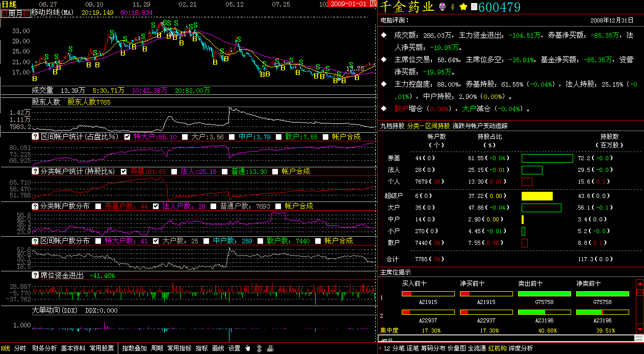
Task: Click the 涨跌与帐户变动追踪 link
Action: [480, 125]
